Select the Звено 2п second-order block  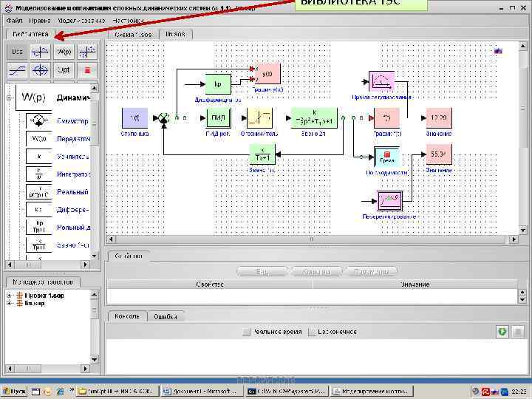tap(314, 118)
